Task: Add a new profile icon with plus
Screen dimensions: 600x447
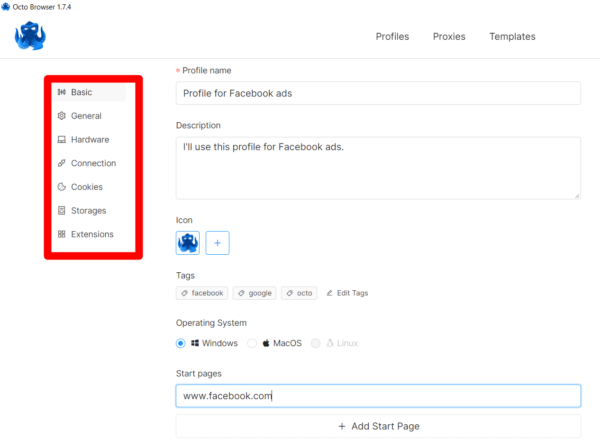Action: click(x=218, y=242)
